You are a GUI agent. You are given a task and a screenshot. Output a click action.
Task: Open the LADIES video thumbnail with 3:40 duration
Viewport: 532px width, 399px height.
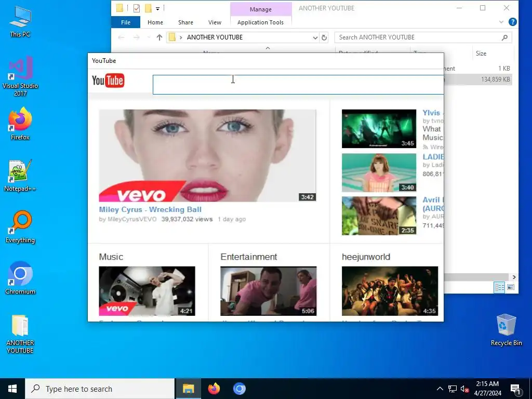(x=379, y=172)
